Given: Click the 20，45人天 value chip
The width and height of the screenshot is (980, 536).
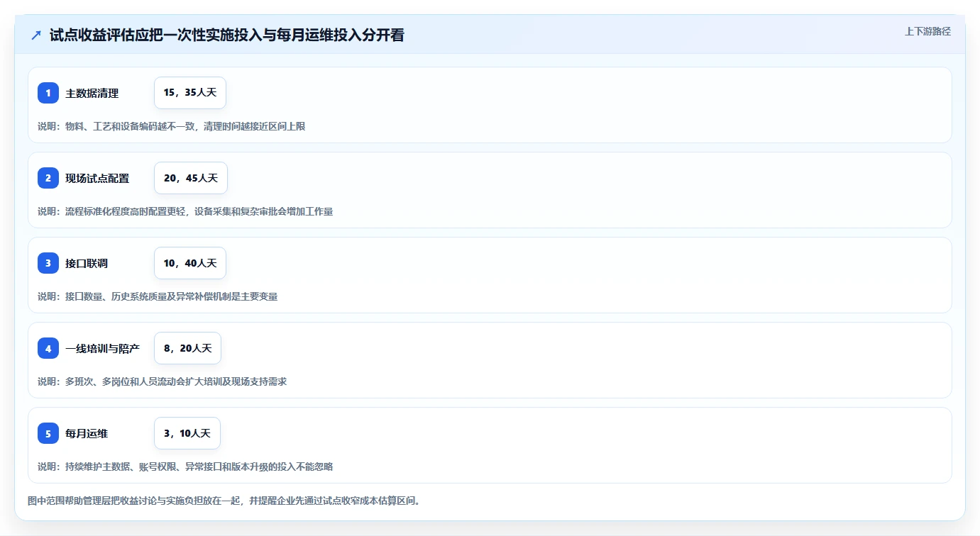Looking at the screenshot, I should tap(191, 178).
